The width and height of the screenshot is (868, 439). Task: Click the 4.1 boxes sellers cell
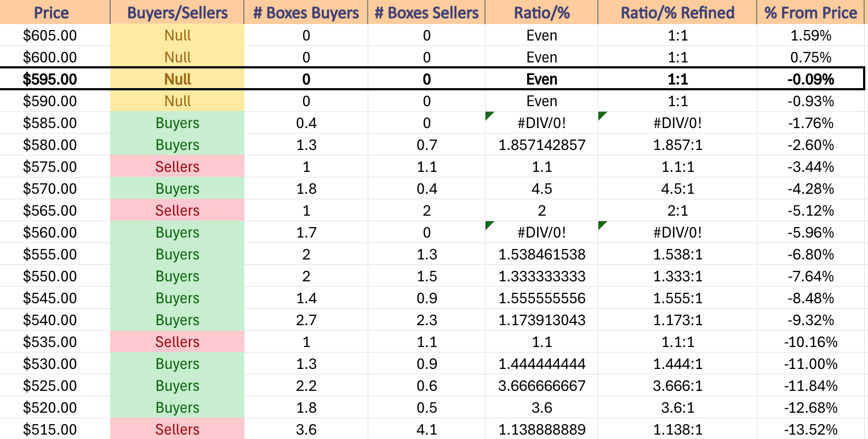pos(426,429)
